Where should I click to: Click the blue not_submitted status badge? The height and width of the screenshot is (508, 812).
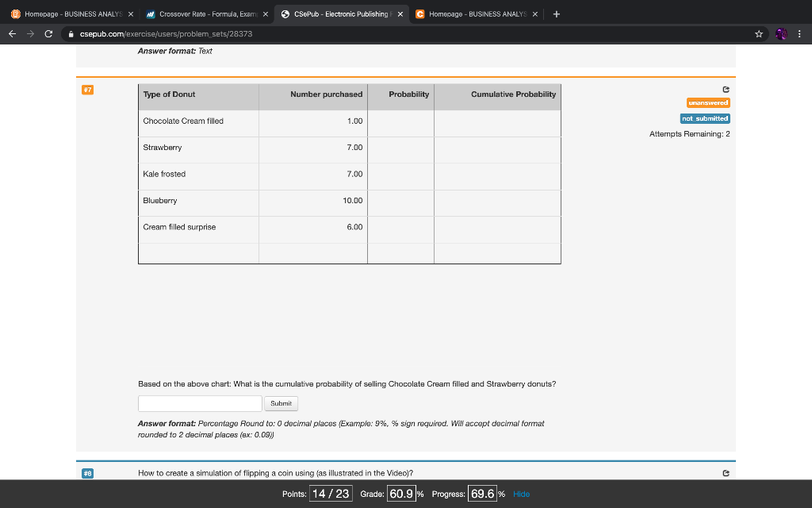tap(705, 118)
